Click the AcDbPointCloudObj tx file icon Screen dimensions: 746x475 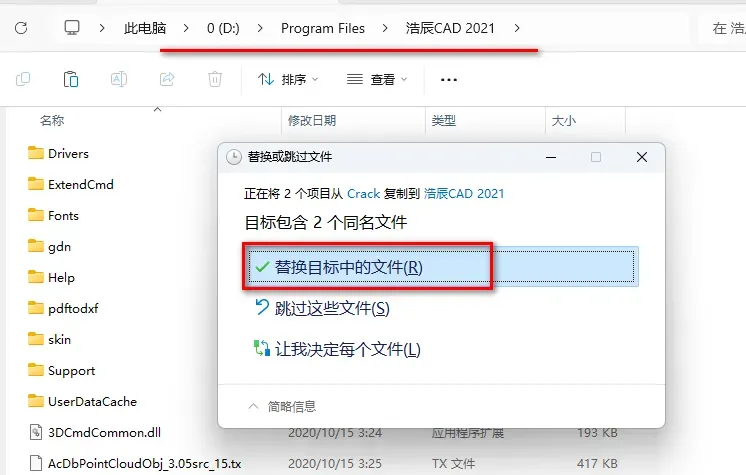click(x=36, y=463)
